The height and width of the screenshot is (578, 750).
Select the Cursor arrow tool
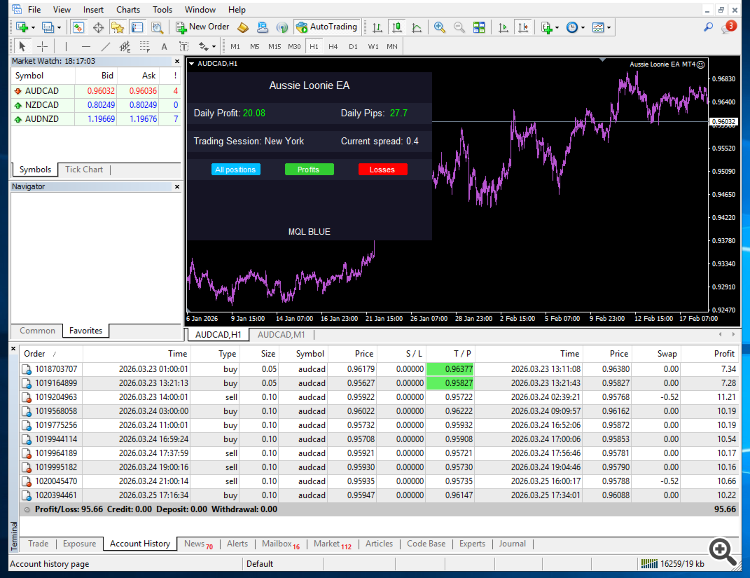(x=22, y=46)
